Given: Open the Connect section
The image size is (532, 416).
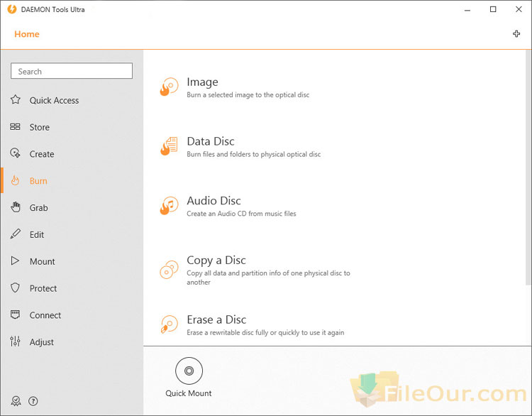Looking at the screenshot, I should coord(45,315).
